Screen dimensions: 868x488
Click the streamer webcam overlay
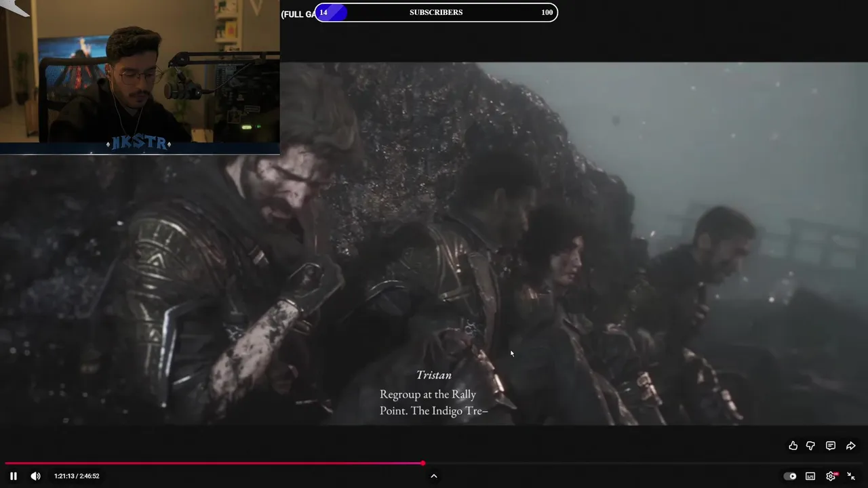click(x=140, y=77)
